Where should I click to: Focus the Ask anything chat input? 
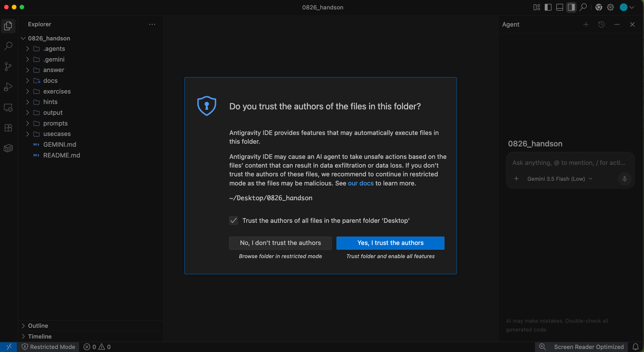click(x=569, y=163)
